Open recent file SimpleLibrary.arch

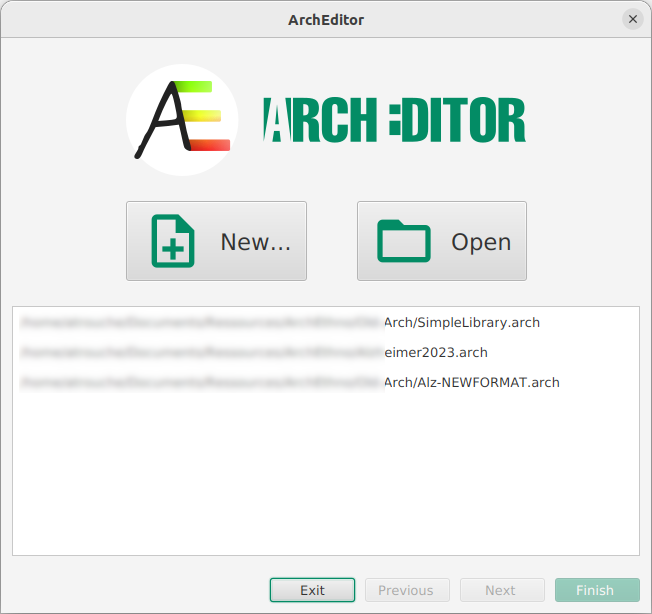326,323
